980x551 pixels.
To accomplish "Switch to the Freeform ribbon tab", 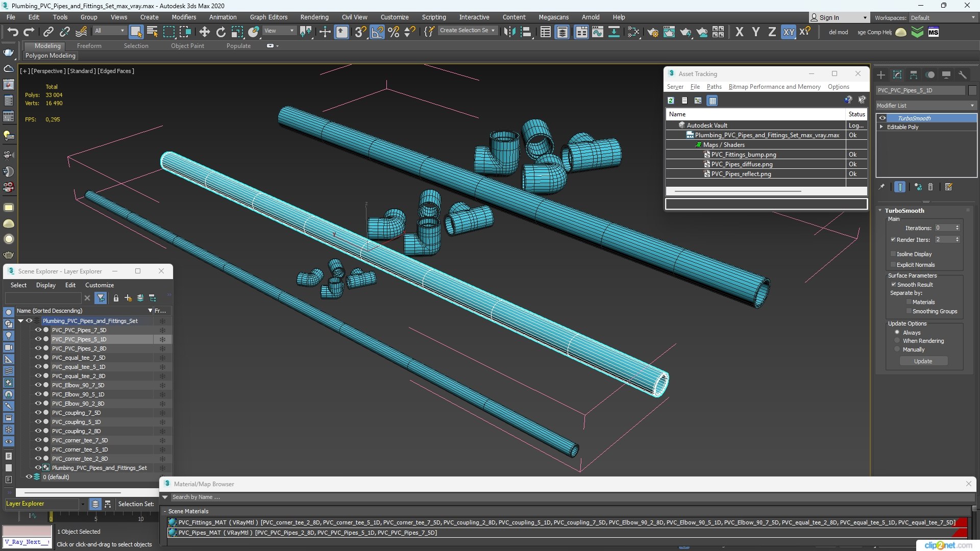I will click(89, 46).
